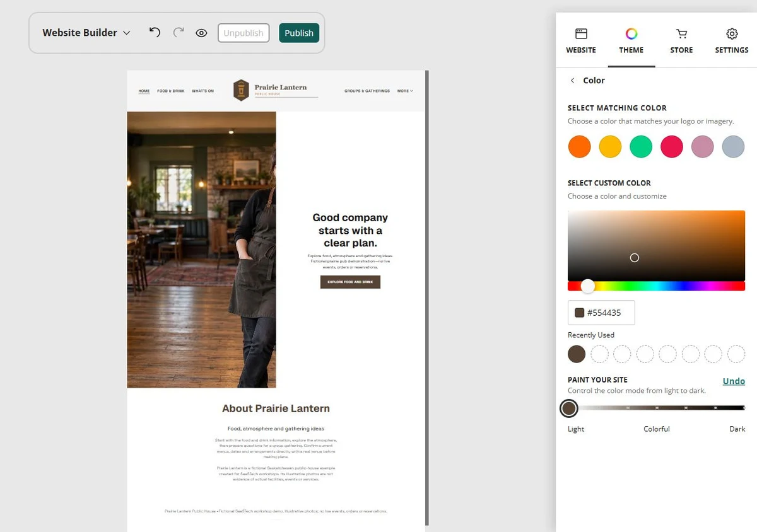This screenshot has width=757, height=532.
Task: Select the green matching color
Action: (641, 147)
